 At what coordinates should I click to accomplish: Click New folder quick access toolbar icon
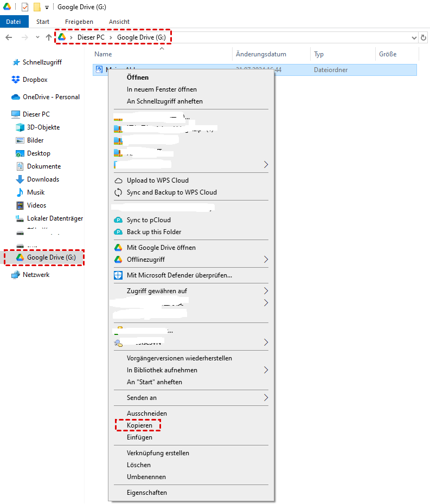pyautogui.click(x=37, y=7)
